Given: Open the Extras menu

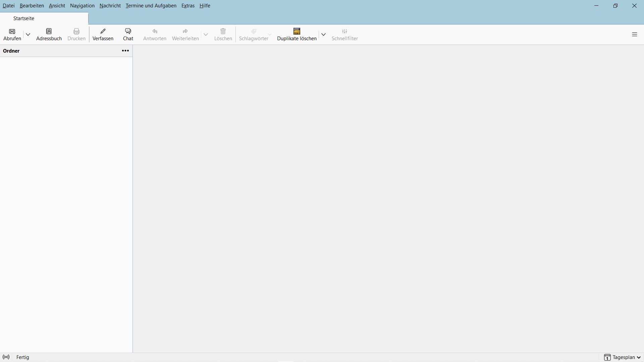Looking at the screenshot, I should tap(188, 6).
